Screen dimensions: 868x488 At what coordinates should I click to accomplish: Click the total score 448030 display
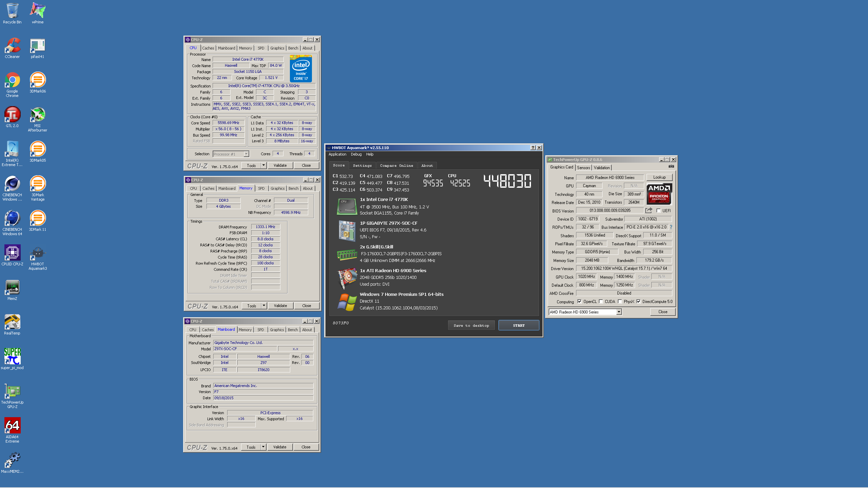point(507,181)
